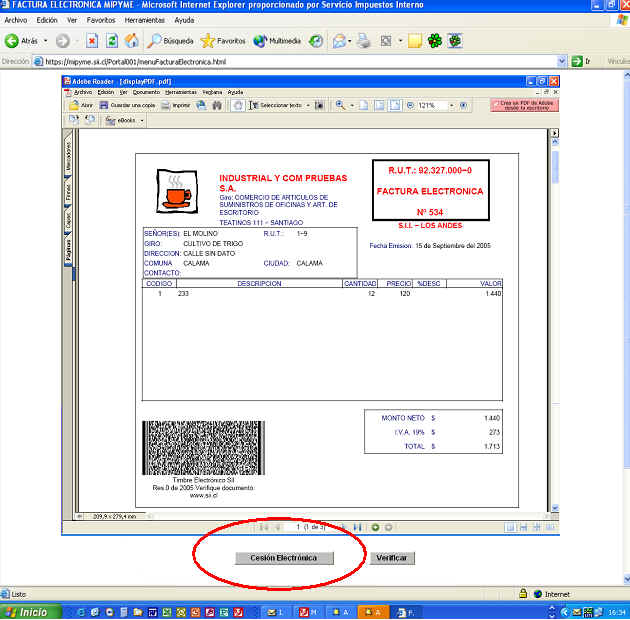Open the Marcadores side panel tab

68,155
